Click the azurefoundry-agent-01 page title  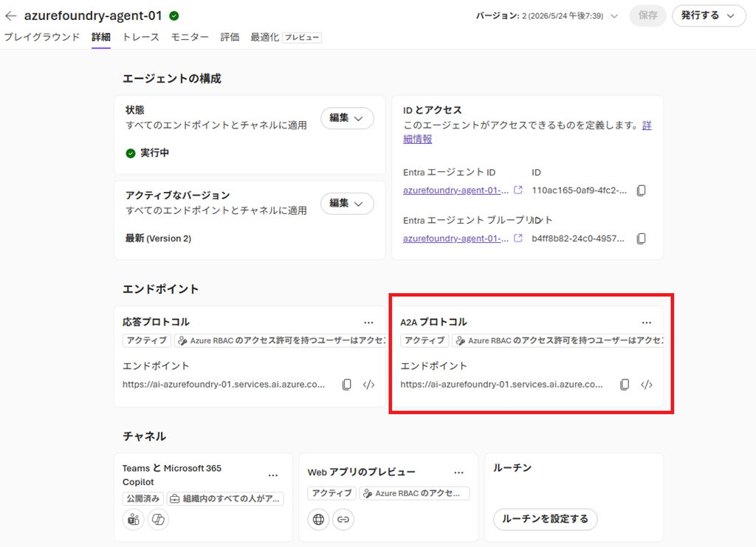pos(93,16)
